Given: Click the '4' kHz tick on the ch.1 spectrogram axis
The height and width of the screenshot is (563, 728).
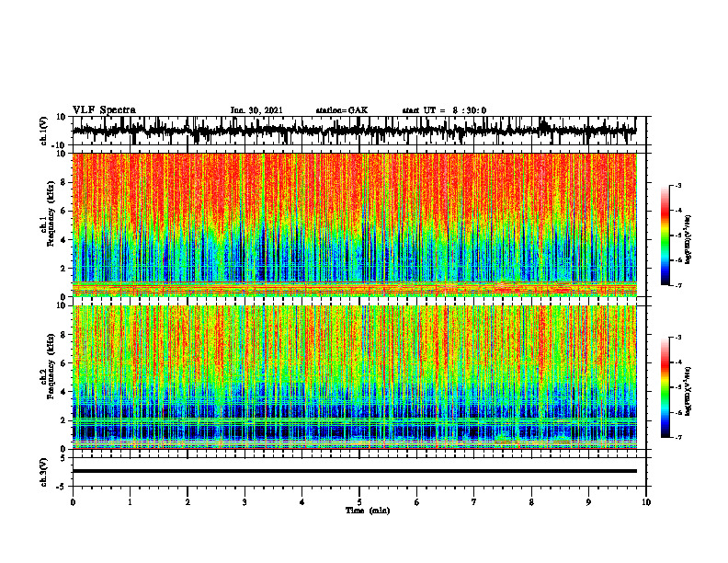Looking at the screenshot, I should tap(64, 240).
